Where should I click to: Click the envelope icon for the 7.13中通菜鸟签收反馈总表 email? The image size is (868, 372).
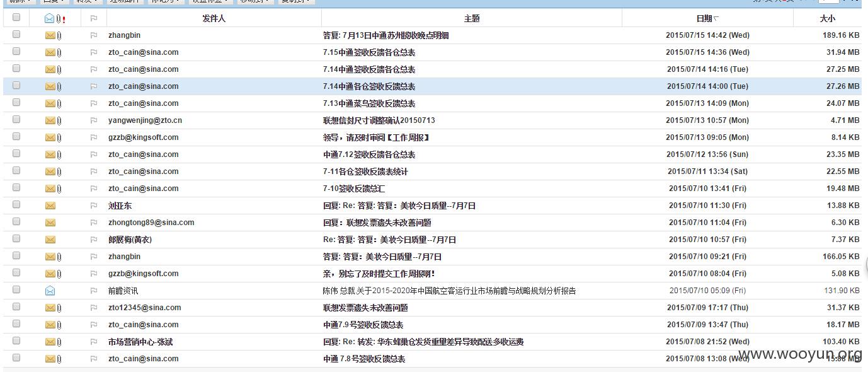pos(50,103)
